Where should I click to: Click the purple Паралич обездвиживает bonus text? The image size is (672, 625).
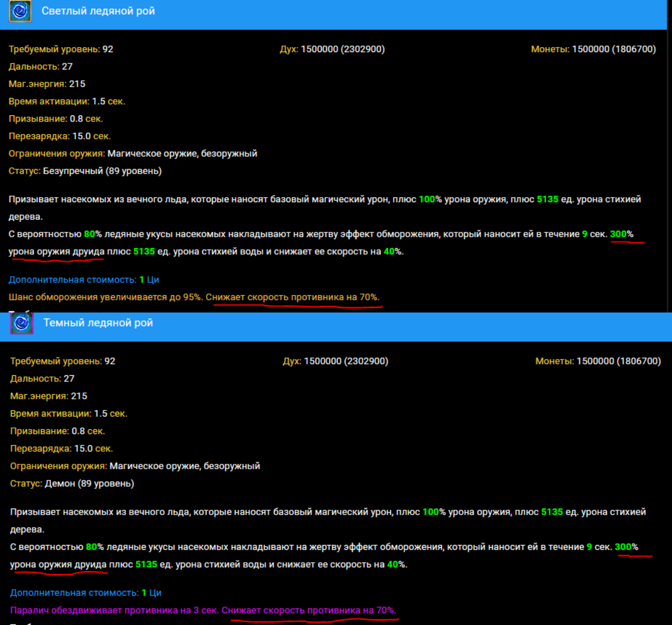115,610
